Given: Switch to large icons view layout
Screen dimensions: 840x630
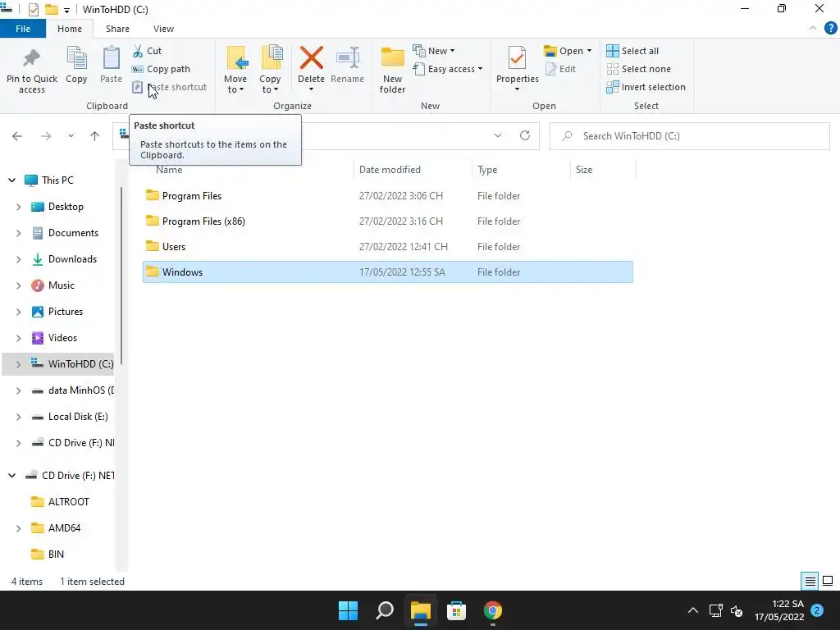Looking at the screenshot, I should [828, 582].
